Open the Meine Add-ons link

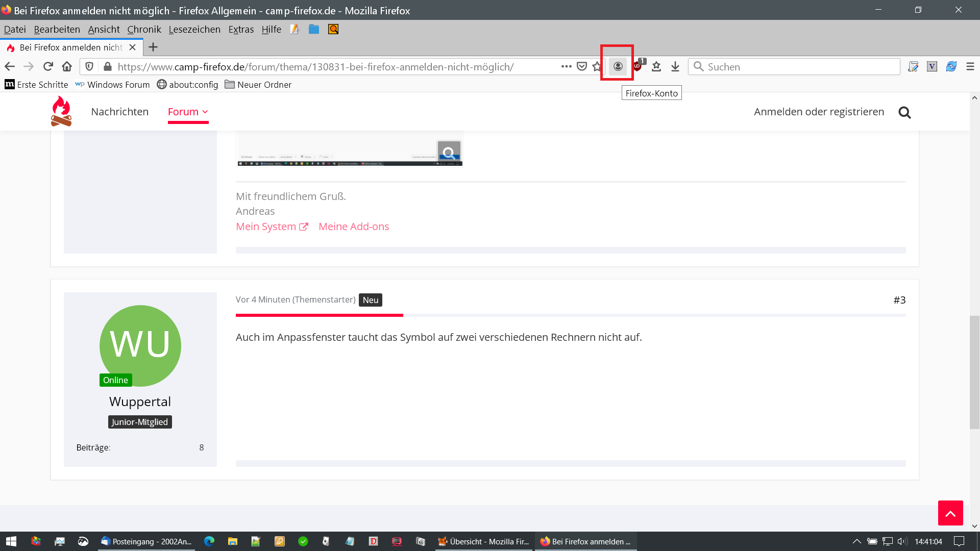point(353,227)
